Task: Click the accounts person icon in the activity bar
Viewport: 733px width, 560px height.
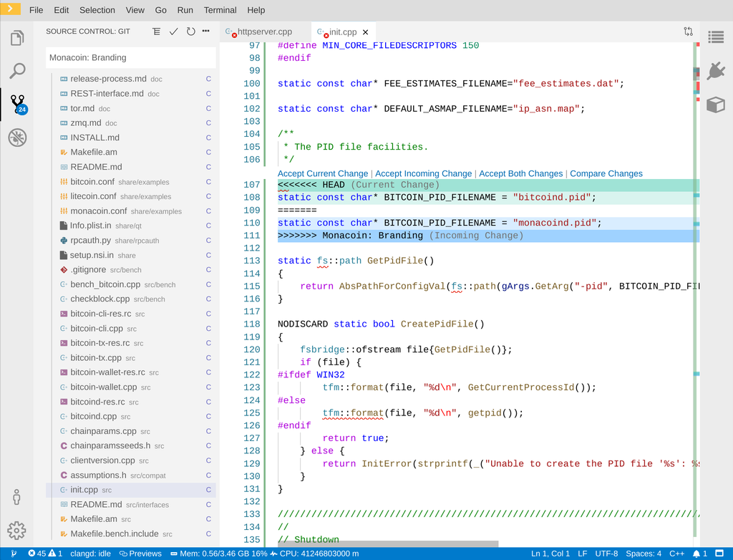Action: click(x=17, y=497)
